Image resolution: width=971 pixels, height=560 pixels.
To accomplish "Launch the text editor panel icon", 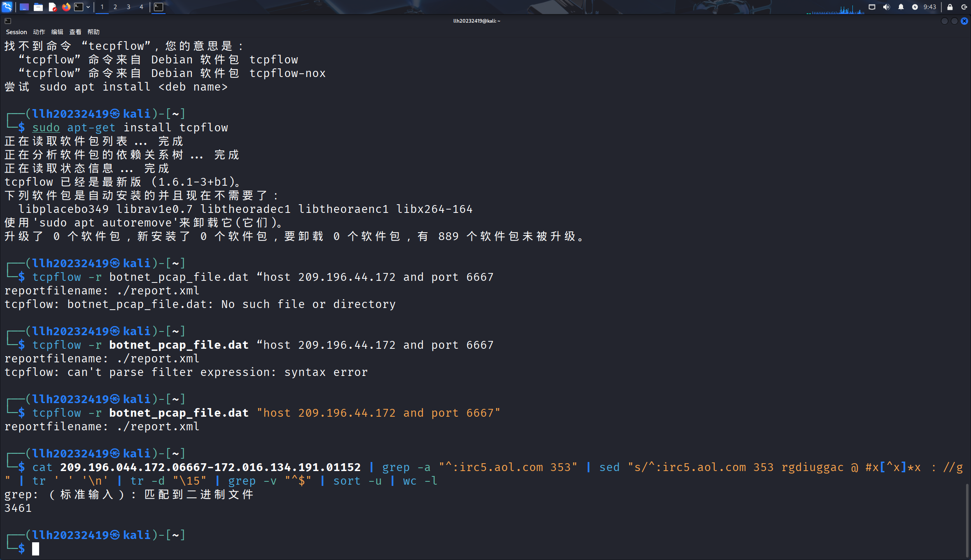I will click(52, 7).
